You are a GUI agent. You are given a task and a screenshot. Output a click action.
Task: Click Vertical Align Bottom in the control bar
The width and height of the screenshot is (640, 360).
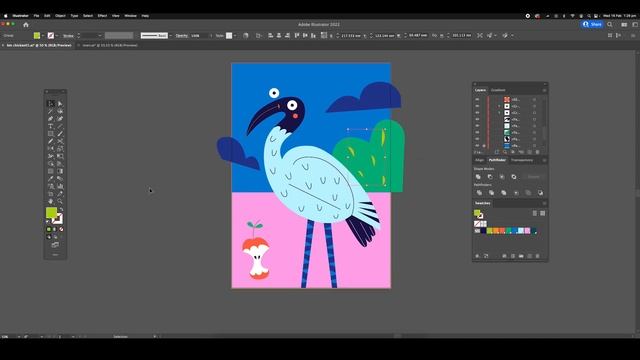[313, 36]
